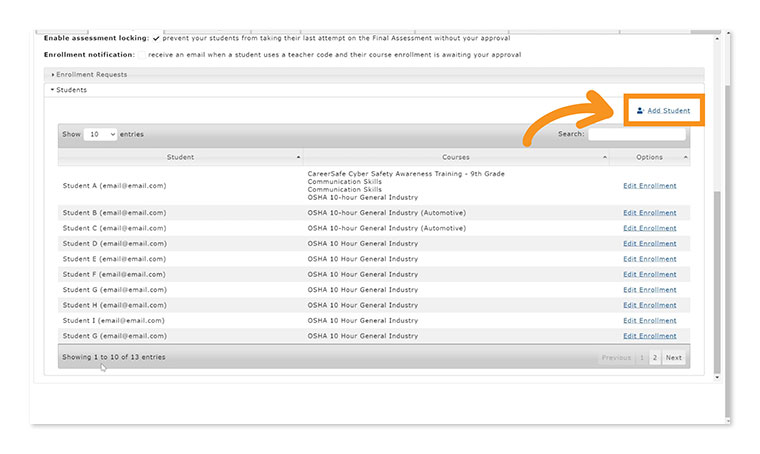Image resolution: width=760 pixels, height=454 pixels.
Task: Edit Enrollment for Student H
Action: coord(649,305)
